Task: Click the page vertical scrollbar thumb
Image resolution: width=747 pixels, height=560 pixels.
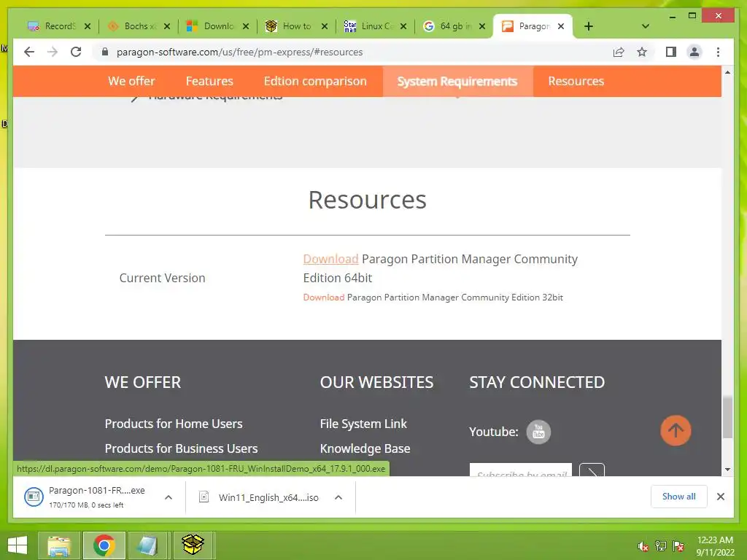Action: click(x=727, y=417)
